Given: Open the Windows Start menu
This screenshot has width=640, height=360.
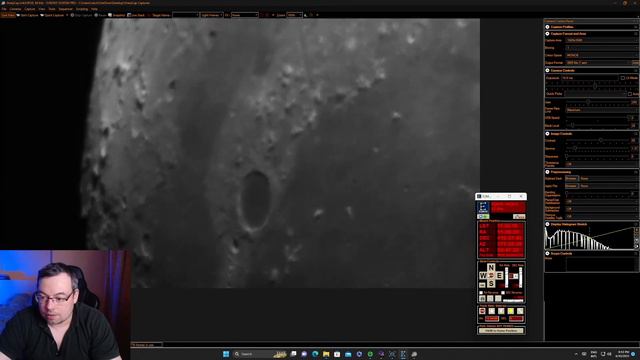Looking at the screenshot, I should pyautogui.click(x=226, y=354).
